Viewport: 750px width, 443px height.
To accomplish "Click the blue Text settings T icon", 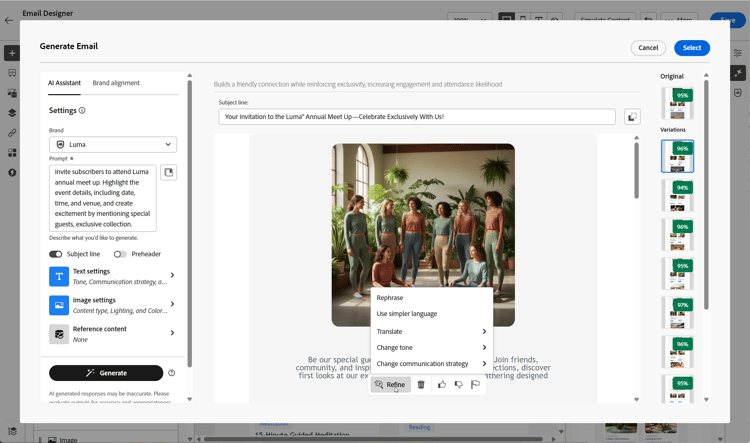I will [59, 277].
